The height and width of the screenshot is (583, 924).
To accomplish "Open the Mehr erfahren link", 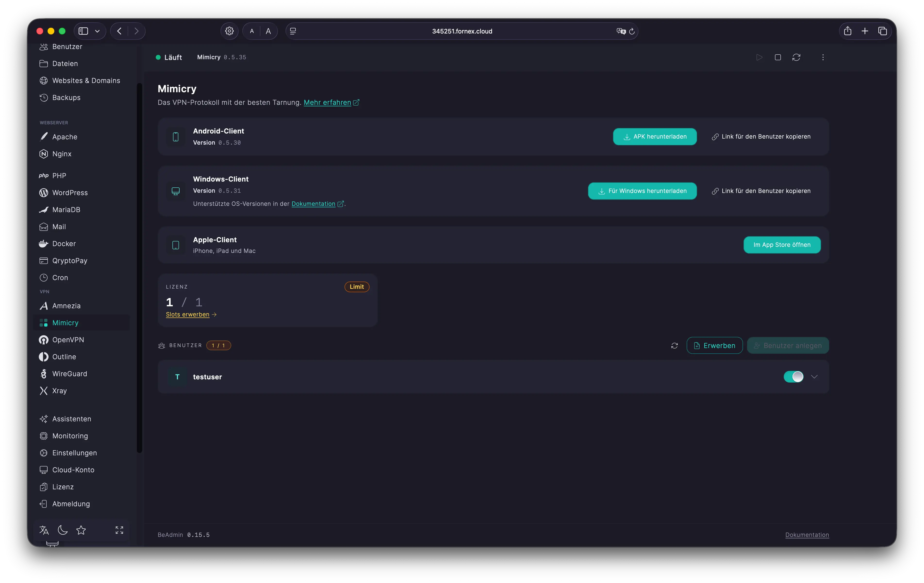I will tap(331, 102).
